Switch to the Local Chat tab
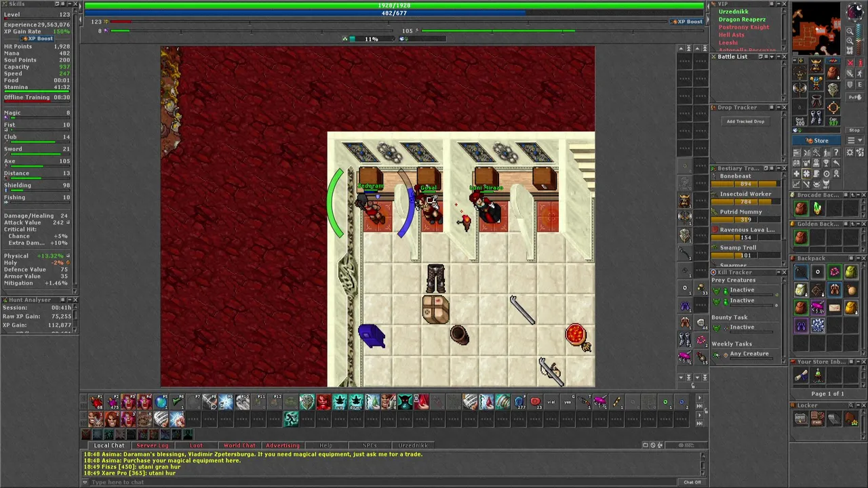This screenshot has height=488, width=868. (110, 445)
